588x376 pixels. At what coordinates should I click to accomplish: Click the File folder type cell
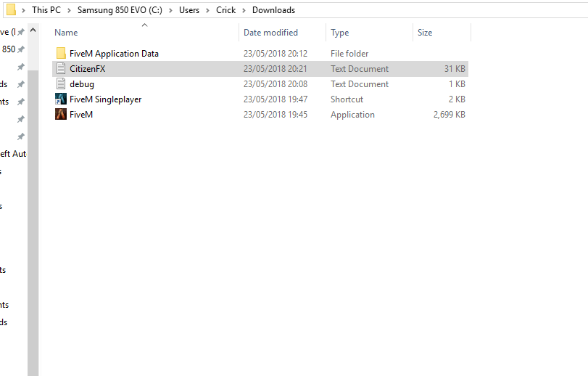point(349,54)
